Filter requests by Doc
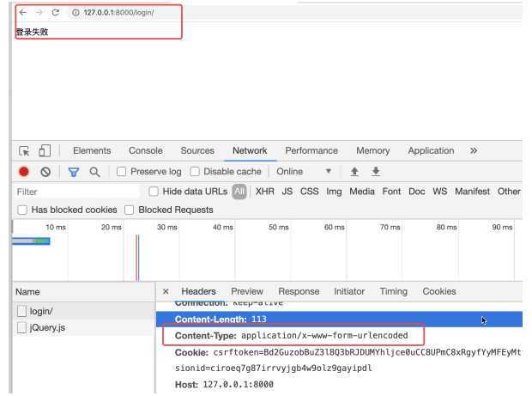This screenshot has height=396, width=532. 417,192
